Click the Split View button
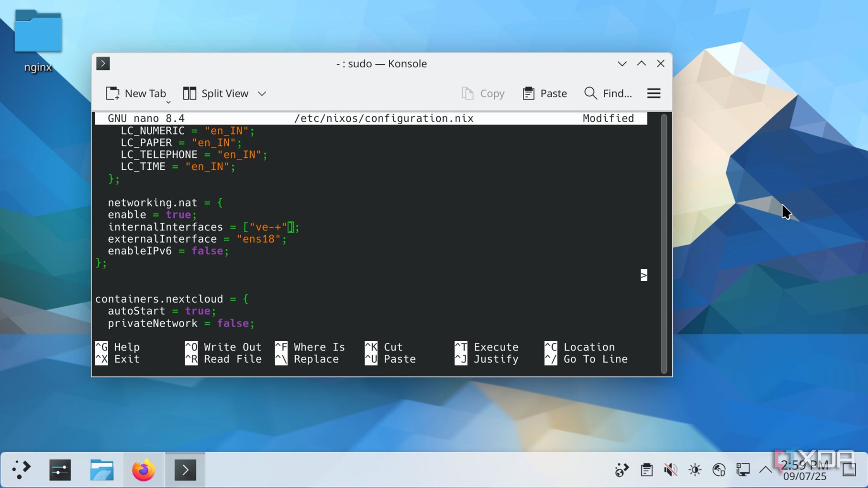Viewport: 868px width, 488px height. pyautogui.click(x=216, y=93)
